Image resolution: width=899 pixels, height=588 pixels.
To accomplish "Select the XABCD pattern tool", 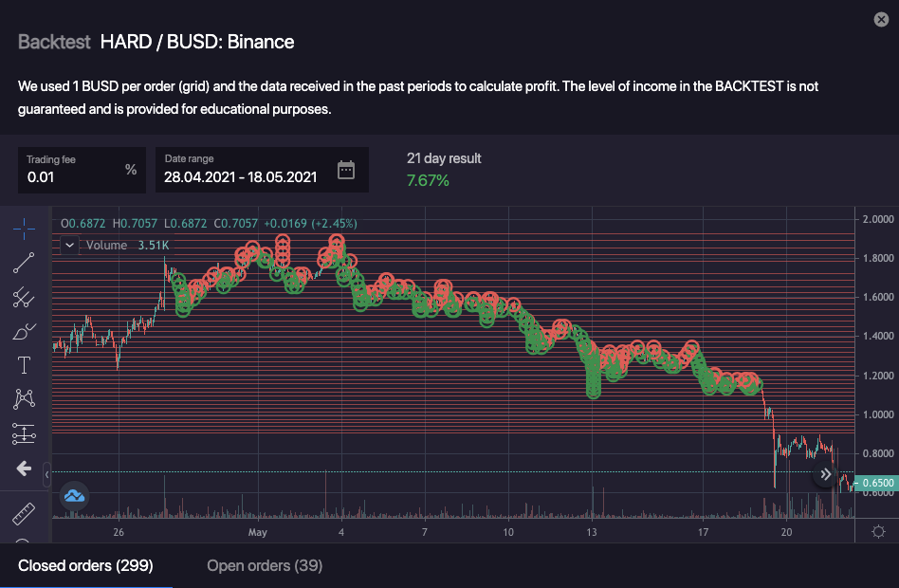I will pos(24,399).
